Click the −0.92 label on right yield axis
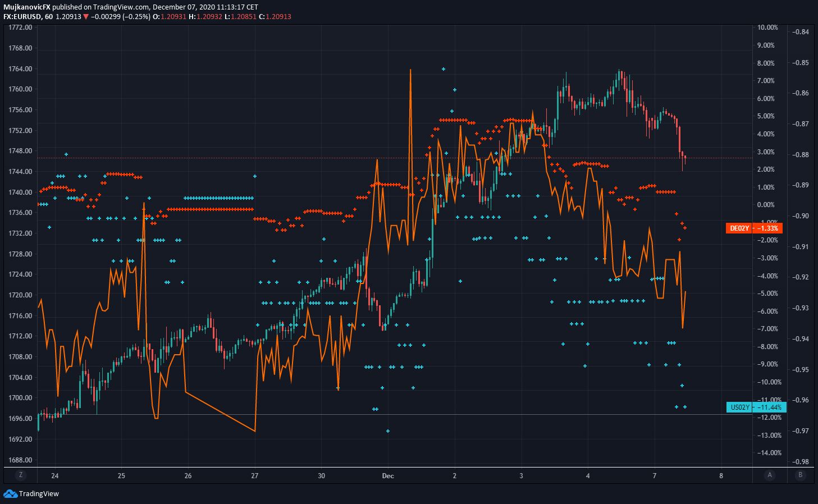Viewport: 818px width, 504px height. [801, 277]
